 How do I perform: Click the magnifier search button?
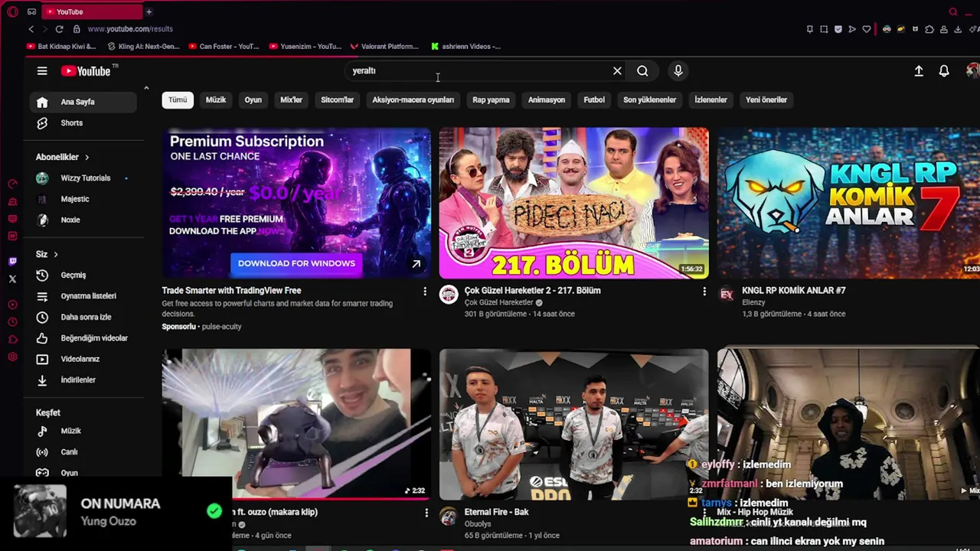click(x=642, y=70)
